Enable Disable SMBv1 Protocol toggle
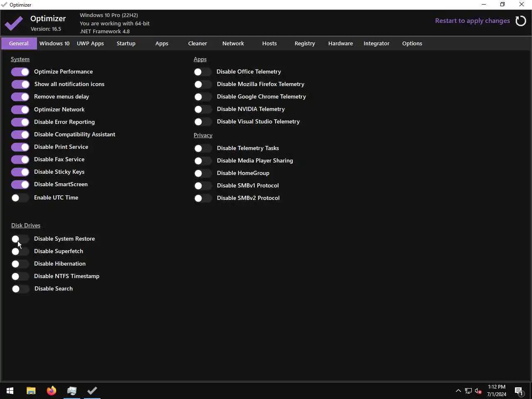 tap(203, 186)
